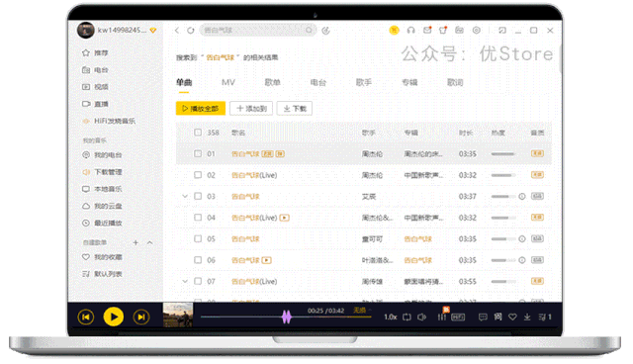Open 我的收藏 playlist
The height and width of the screenshot is (364, 633).
click(x=102, y=257)
